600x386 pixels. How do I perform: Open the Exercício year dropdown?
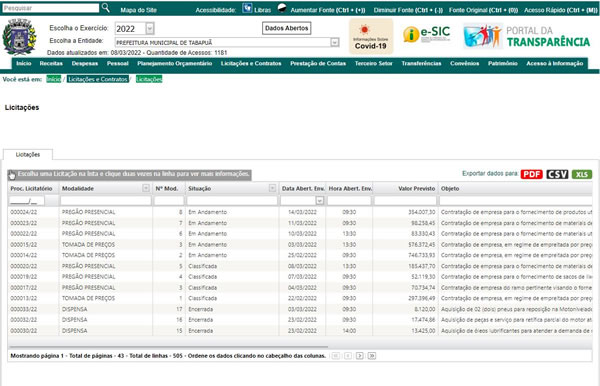coord(150,28)
